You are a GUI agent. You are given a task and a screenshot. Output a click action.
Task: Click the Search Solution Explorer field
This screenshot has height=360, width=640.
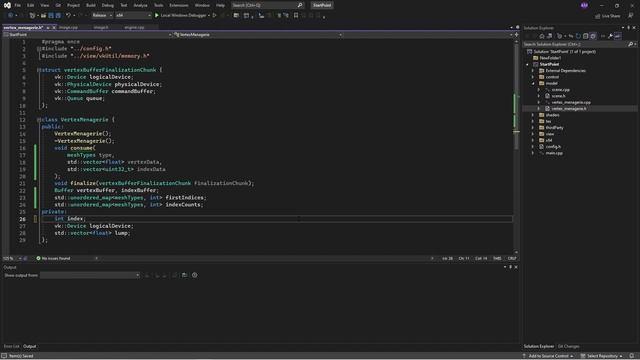580,44
